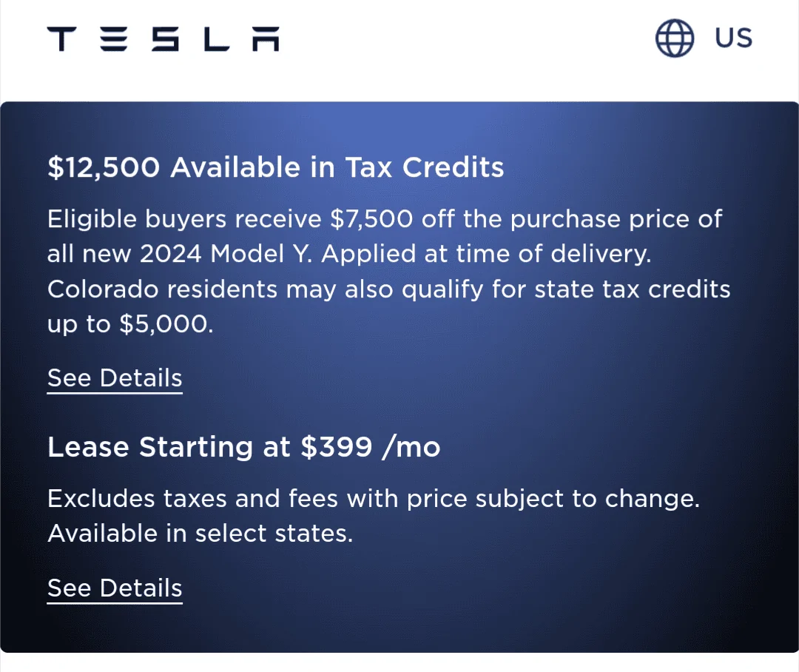Change locale by clicking US
The image size is (799, 672).
(733, 38)
